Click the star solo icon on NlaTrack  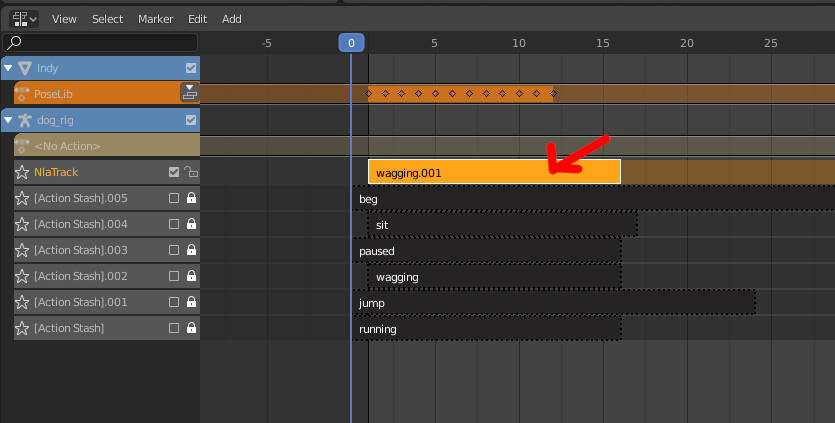(x=22, y=172)
